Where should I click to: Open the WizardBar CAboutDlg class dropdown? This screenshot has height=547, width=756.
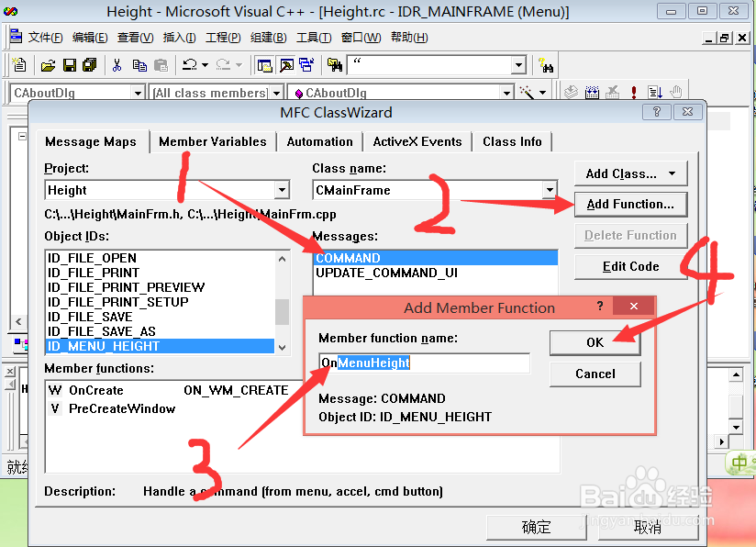tap(138, 92)
